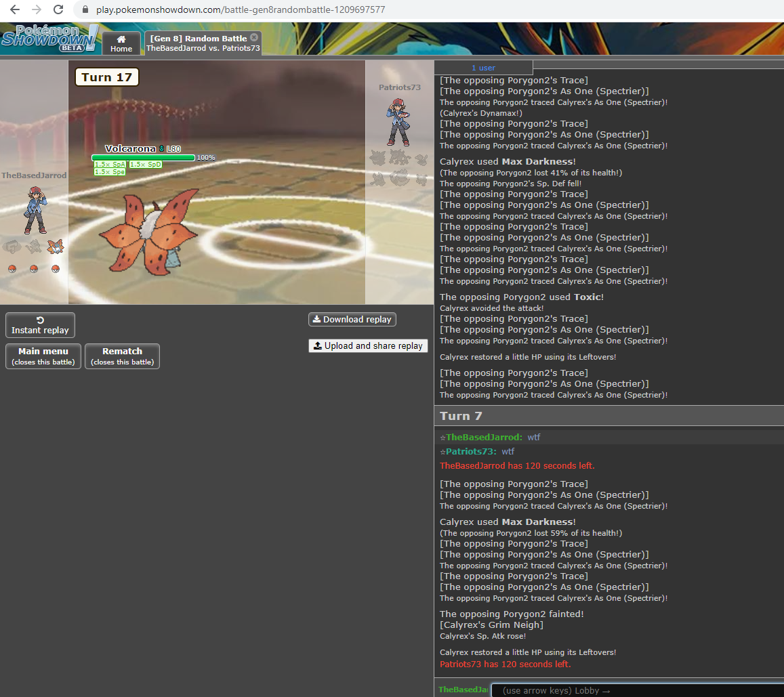
Task: Click the Patriots73 username in chat
Action: point(471,451)
